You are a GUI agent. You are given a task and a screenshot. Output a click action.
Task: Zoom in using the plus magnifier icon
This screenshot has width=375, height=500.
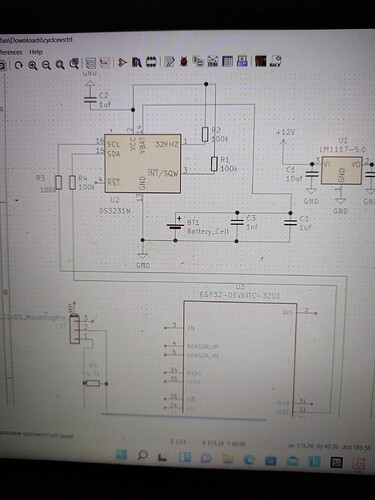click(x=33, y=65)
